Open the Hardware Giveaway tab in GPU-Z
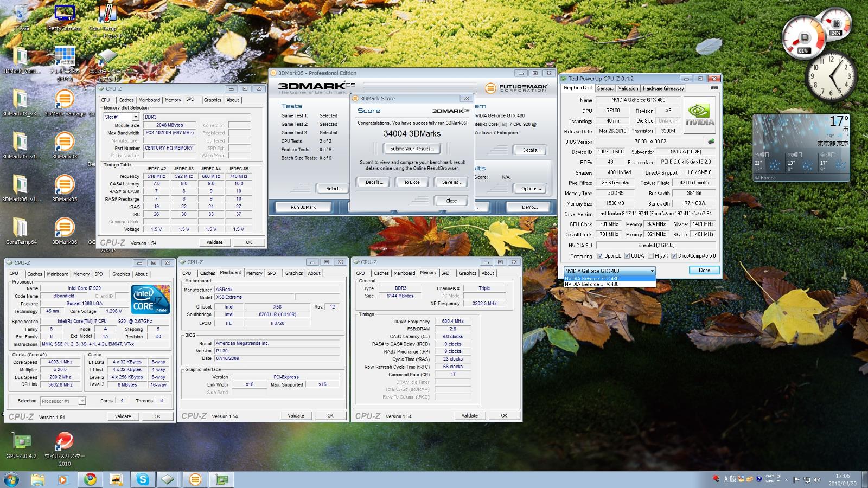 [x=663, y=88]
